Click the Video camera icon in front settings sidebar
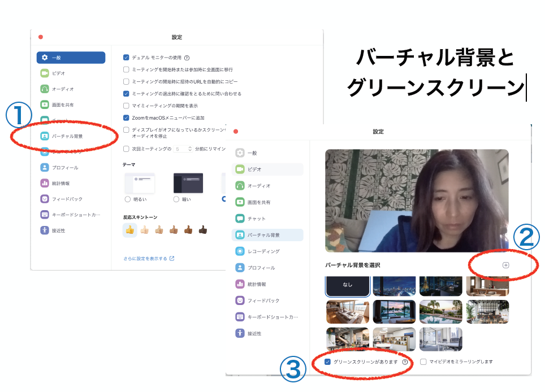The width and height of the screenshot is (545, 392). 240,169
